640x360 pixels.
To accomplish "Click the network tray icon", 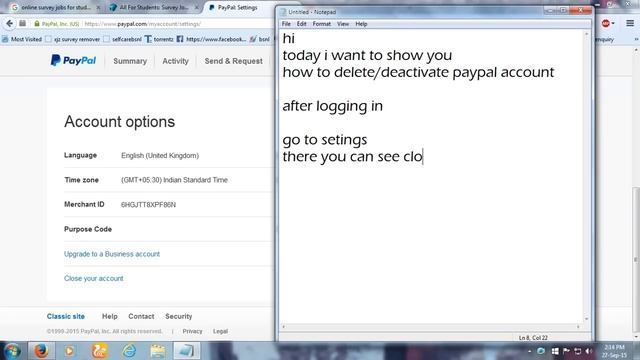I will pyautogui.click(x=578, y=351).
